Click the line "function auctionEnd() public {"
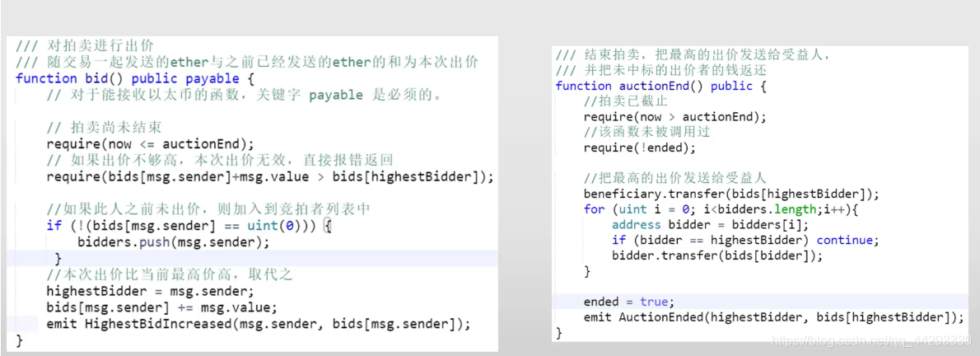This screenshot has width=980, height=356. tap(660, 86)
